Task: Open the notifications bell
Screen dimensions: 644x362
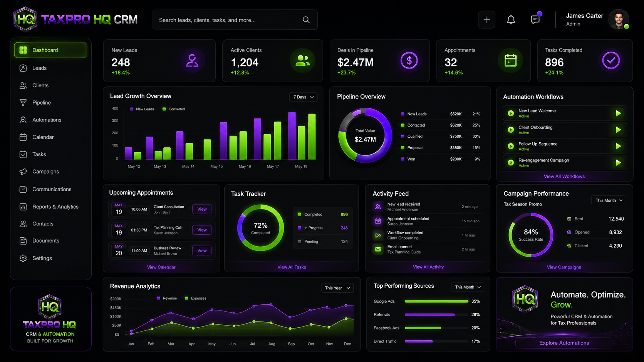Action: 511,20
